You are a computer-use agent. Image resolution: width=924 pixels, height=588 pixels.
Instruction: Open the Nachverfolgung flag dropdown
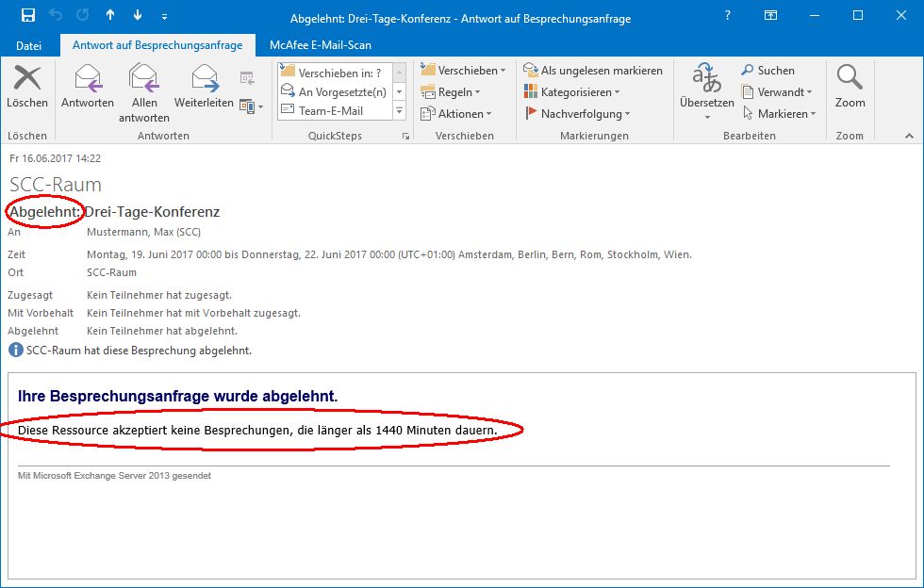click(x=577, y=114)
